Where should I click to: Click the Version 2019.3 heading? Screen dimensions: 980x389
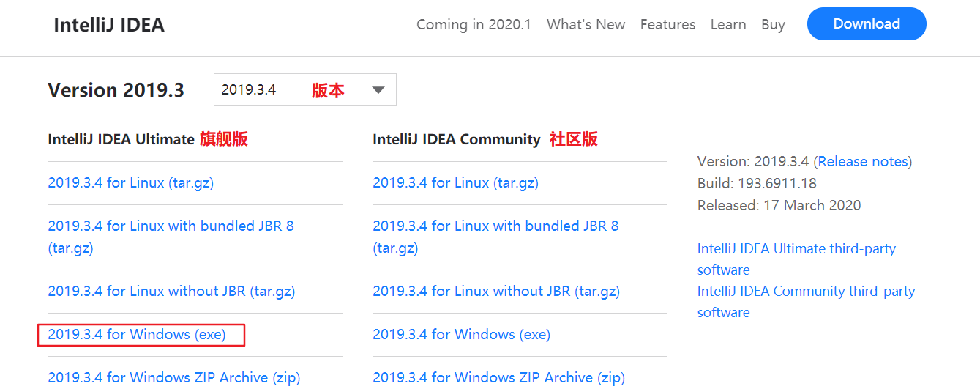click(116, 90)
